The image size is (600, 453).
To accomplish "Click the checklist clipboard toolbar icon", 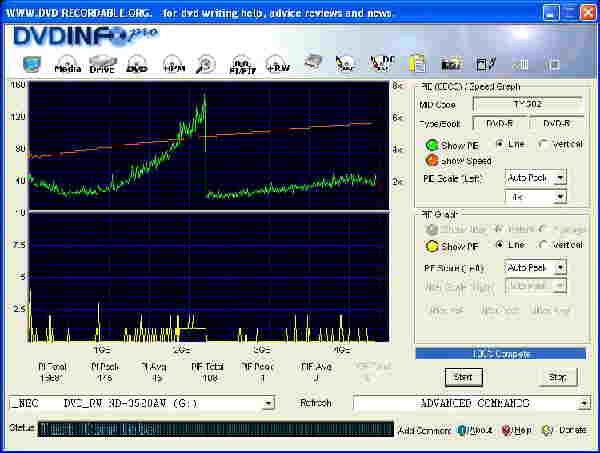I will (485, 64).
